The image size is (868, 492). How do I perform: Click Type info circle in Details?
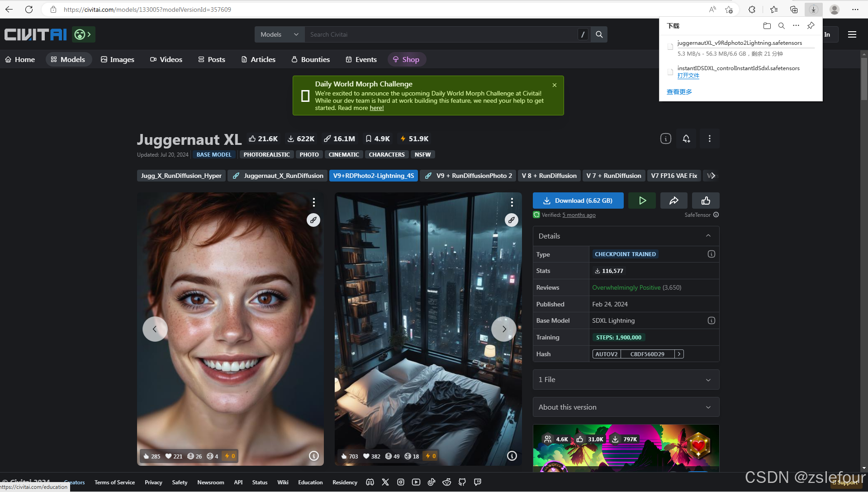pos(711,254)
